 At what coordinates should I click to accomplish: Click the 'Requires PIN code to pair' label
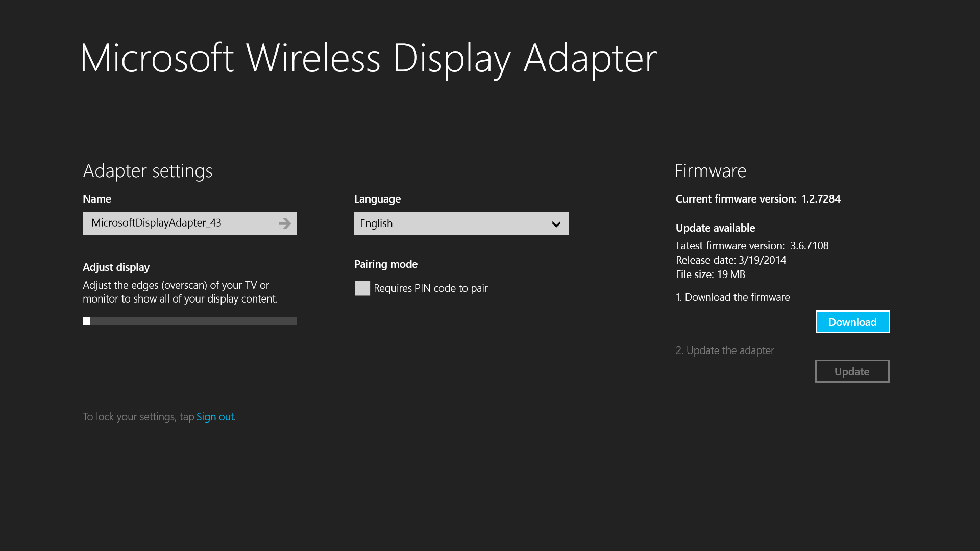[x=430, y=288]
